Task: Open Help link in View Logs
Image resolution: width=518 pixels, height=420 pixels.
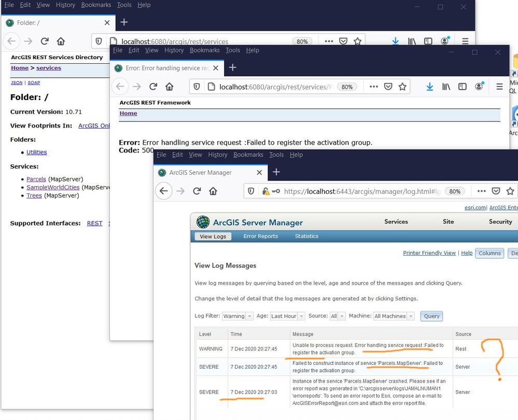Action: point(467,253)
